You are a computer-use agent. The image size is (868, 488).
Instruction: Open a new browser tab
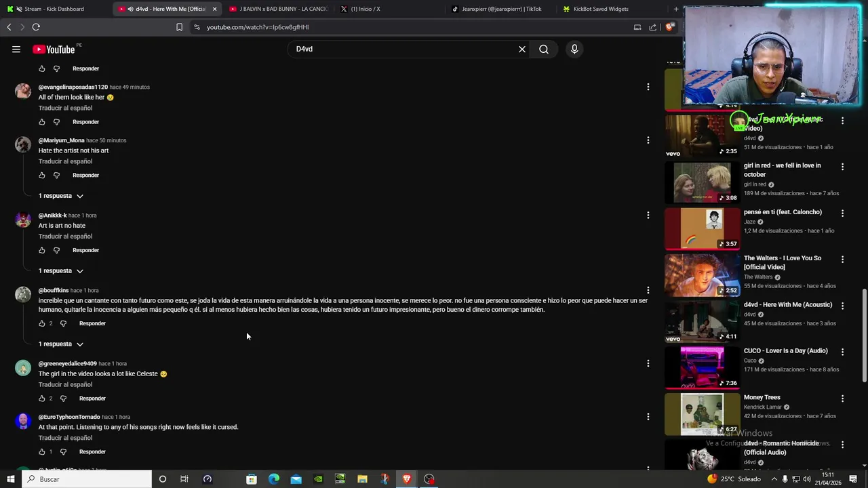[676, 9]
